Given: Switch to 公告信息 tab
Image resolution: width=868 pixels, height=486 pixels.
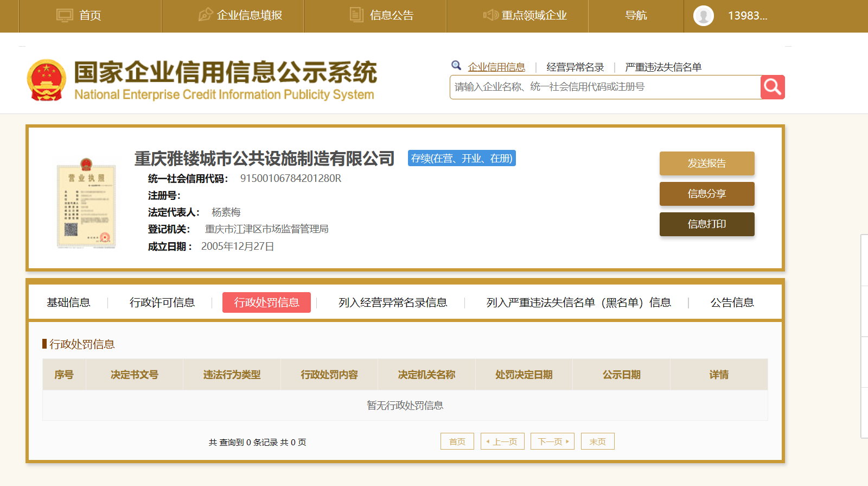Looking at the screenshot, I should click(732, 302).
